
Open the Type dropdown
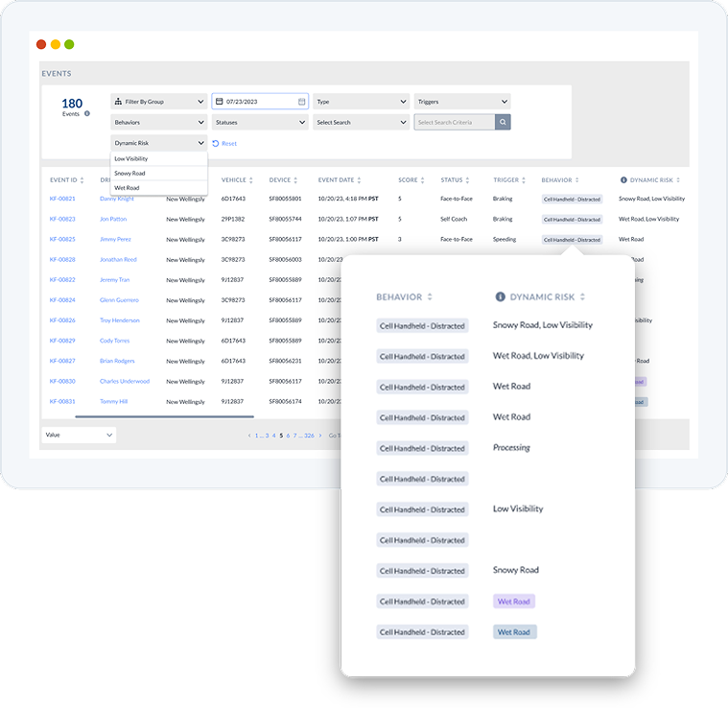[361, 102]
